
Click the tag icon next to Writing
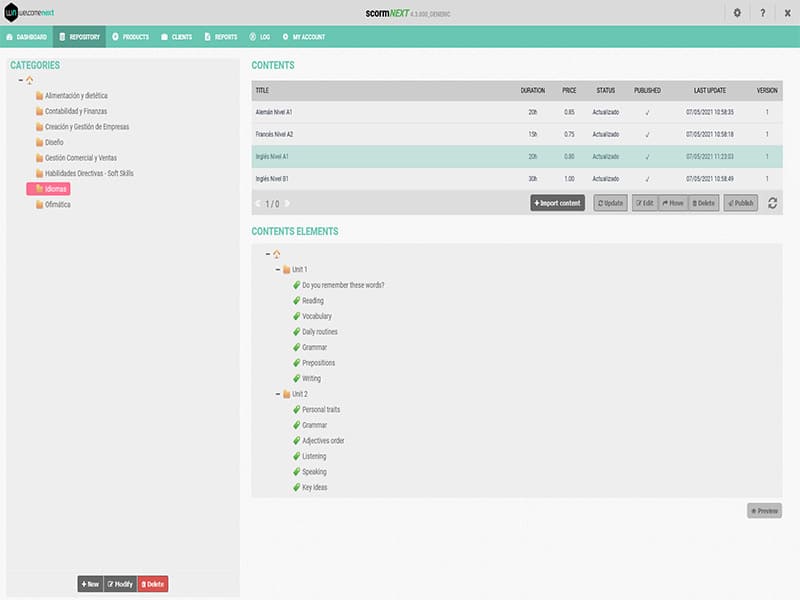(x=296, y=378)
